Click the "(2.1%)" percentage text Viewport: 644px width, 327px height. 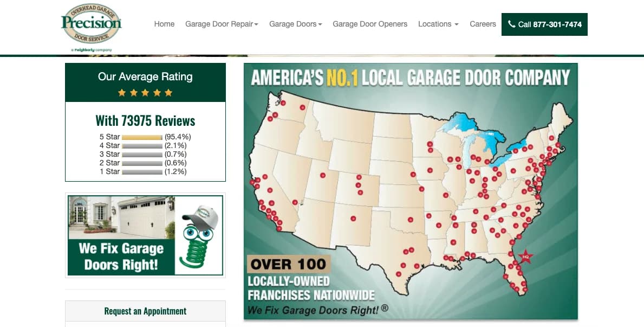click(176, 146)
